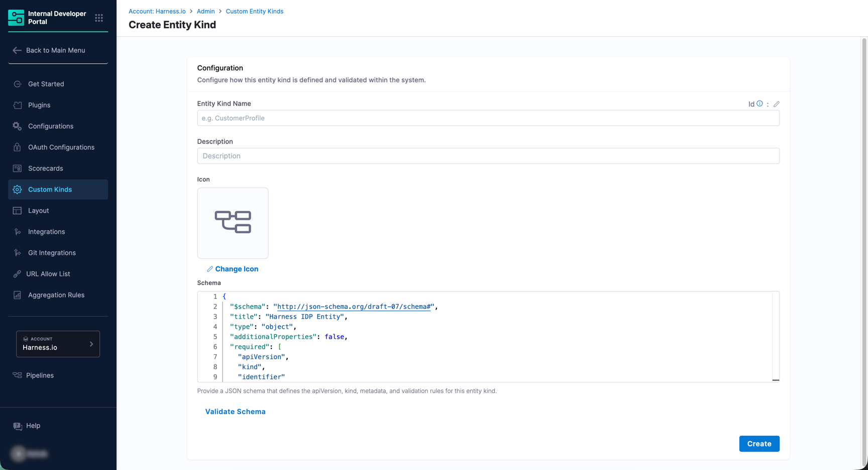Open Layout in sidebar
This screenshot has width=868, height=470.
click(x=38, y=211)
